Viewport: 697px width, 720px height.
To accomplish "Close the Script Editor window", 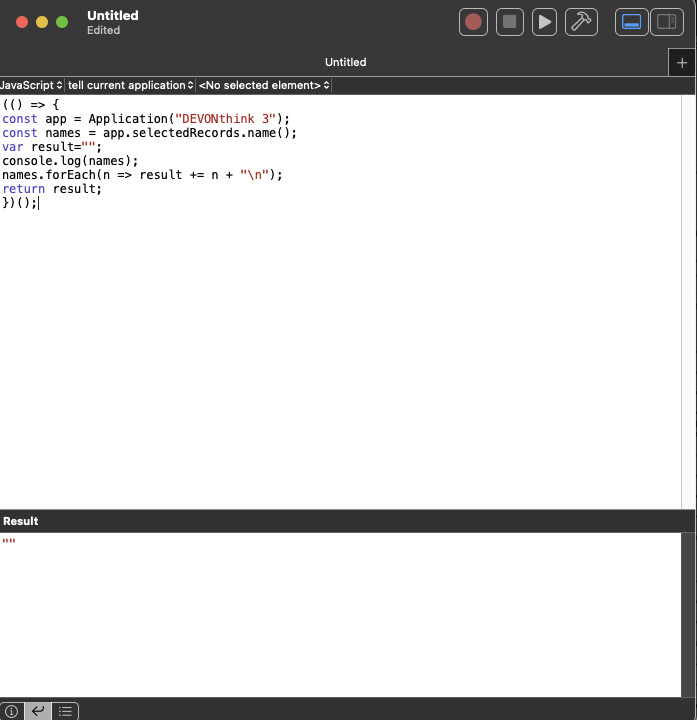I will (x=22, y=22).
